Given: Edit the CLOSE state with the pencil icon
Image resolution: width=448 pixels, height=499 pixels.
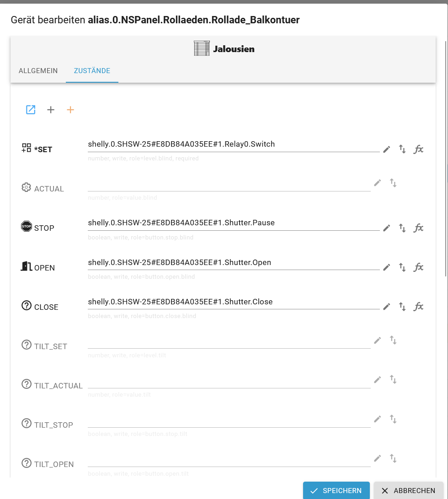Looking at the screenshot, I should pyautogui.click(x=387, y=307).
